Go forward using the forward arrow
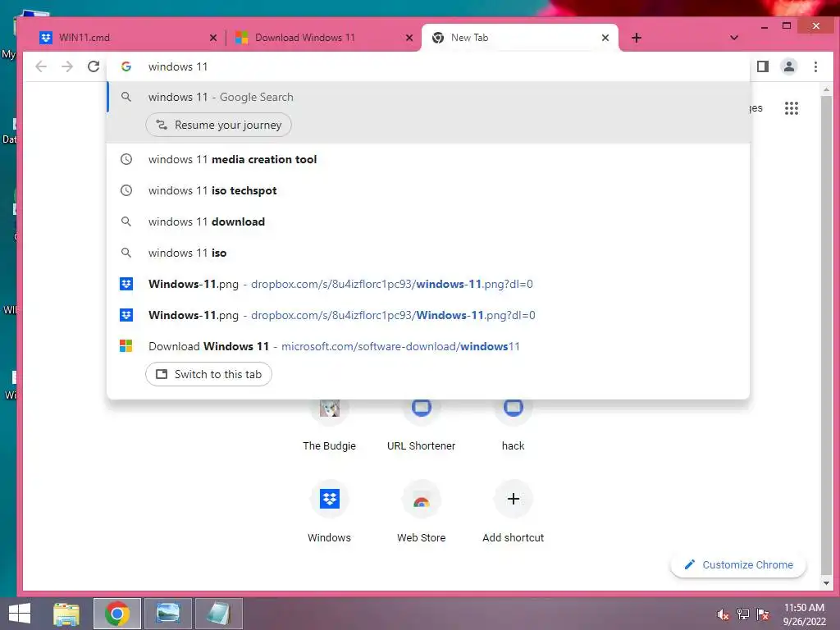840x630 pixels. click(67, 66)
